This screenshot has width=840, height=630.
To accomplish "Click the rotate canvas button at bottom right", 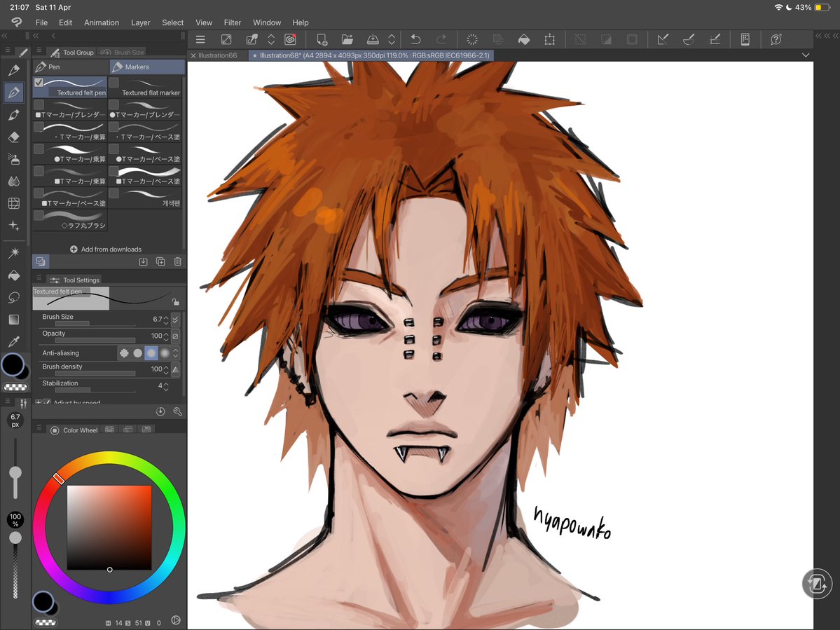I will [817, 584].
